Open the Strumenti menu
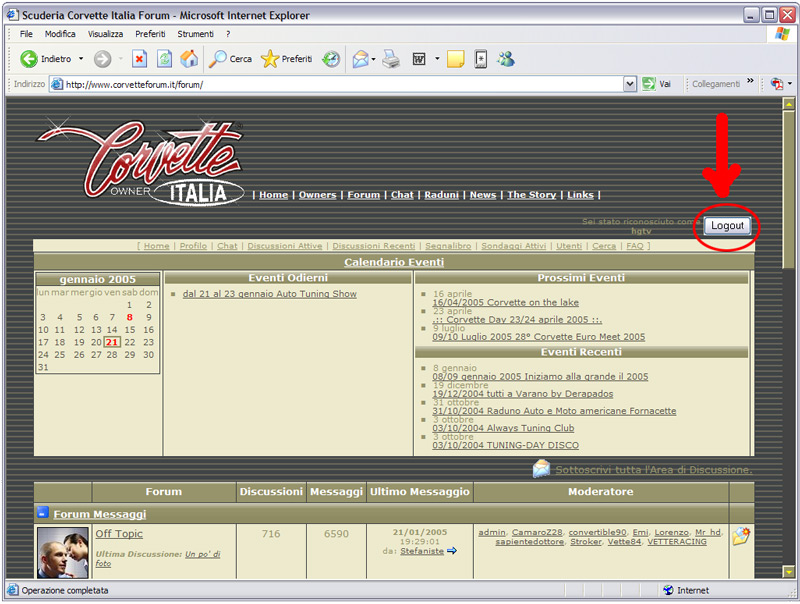 [195, 34]
